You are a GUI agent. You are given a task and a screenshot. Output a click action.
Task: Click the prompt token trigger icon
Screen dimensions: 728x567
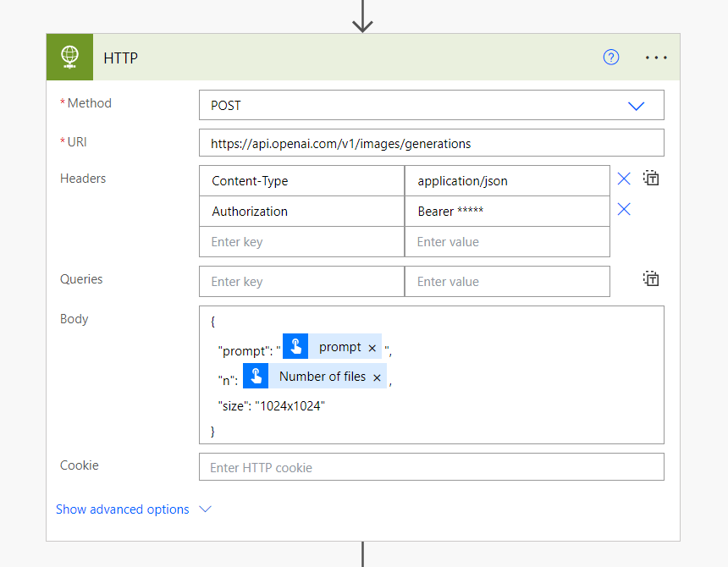[x=295, y=347]
